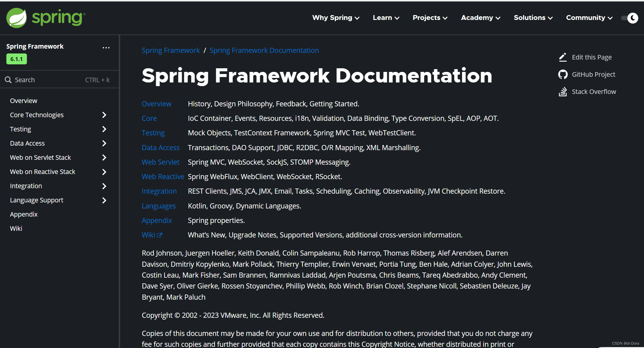Open the Stack Overflow link
The height and width of the screenshot is (348, 644).
[x=594, y=92]
